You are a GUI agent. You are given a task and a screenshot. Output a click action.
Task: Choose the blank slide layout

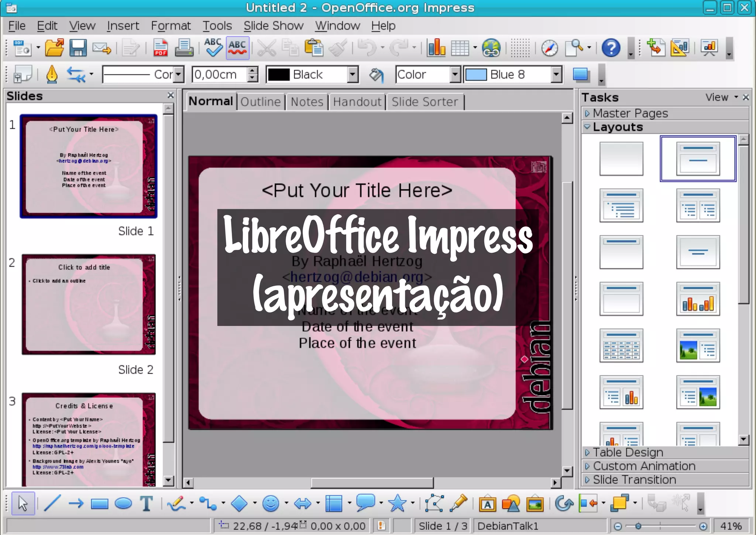pyautogui.click(x=621, y=159)
